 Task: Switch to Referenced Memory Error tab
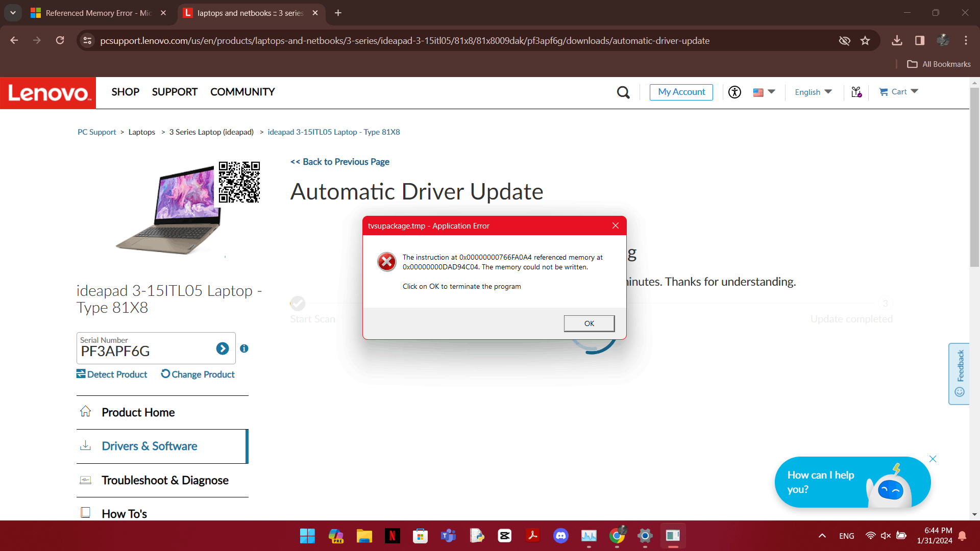[x=92, y=13]
